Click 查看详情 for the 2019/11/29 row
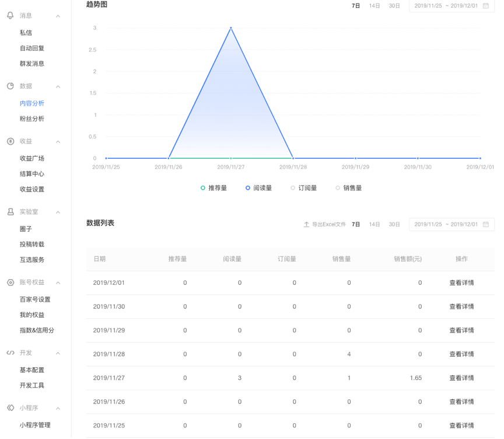 pyautogui.click(x=461, y=330)
